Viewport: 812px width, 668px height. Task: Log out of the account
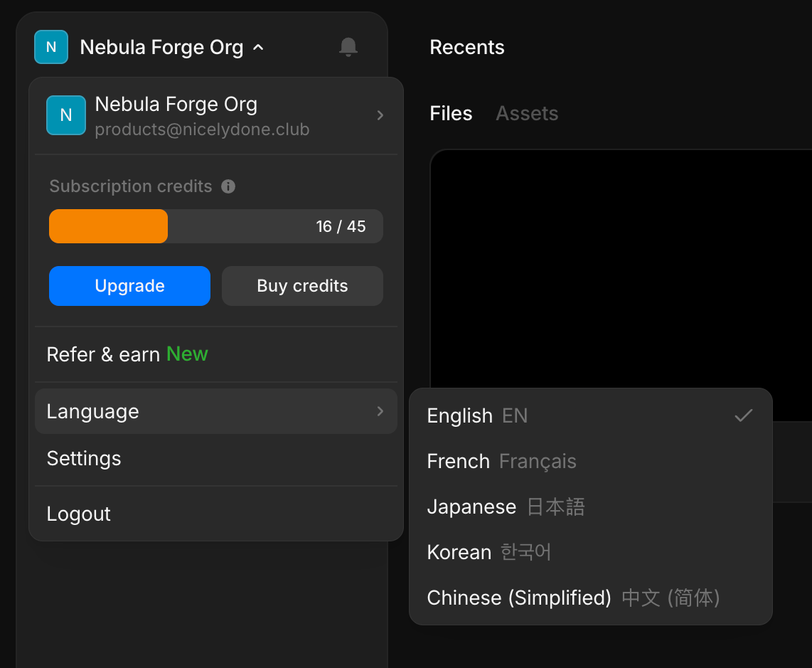tap(79, 514)
